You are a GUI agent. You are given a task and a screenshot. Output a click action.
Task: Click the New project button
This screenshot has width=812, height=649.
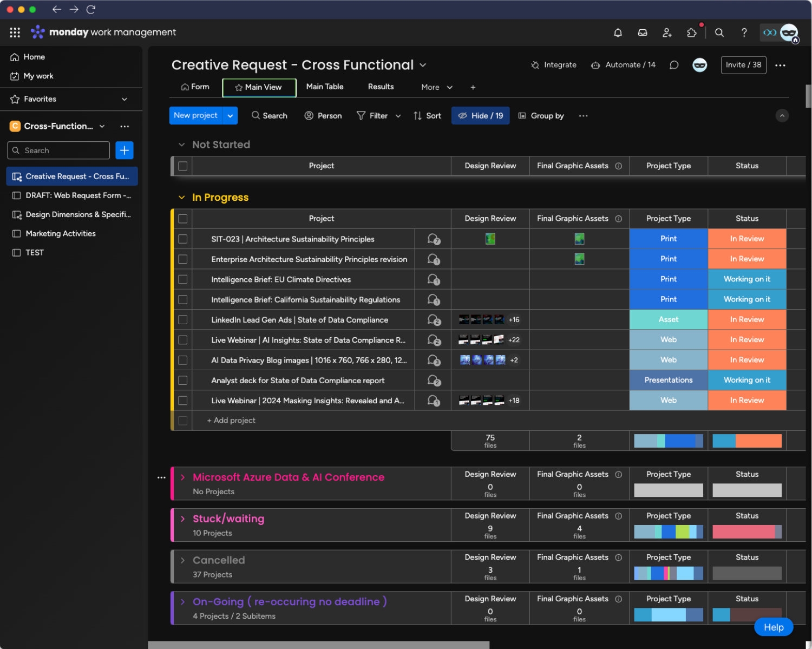pos(196,116)
